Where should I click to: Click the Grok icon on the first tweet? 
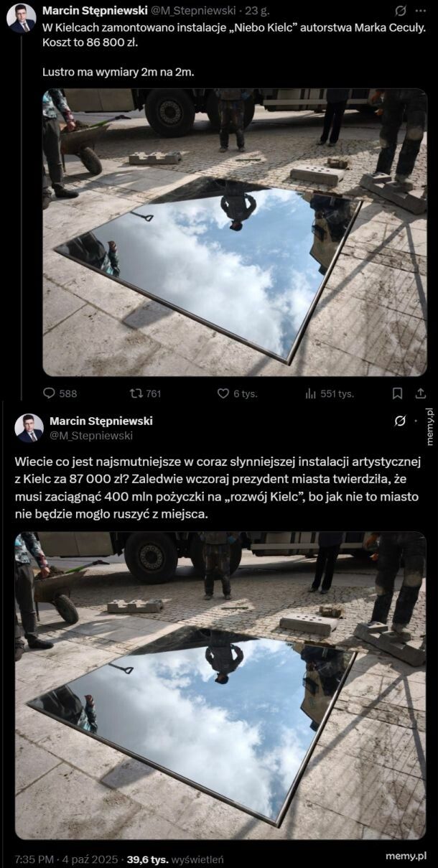coord(401,11)
